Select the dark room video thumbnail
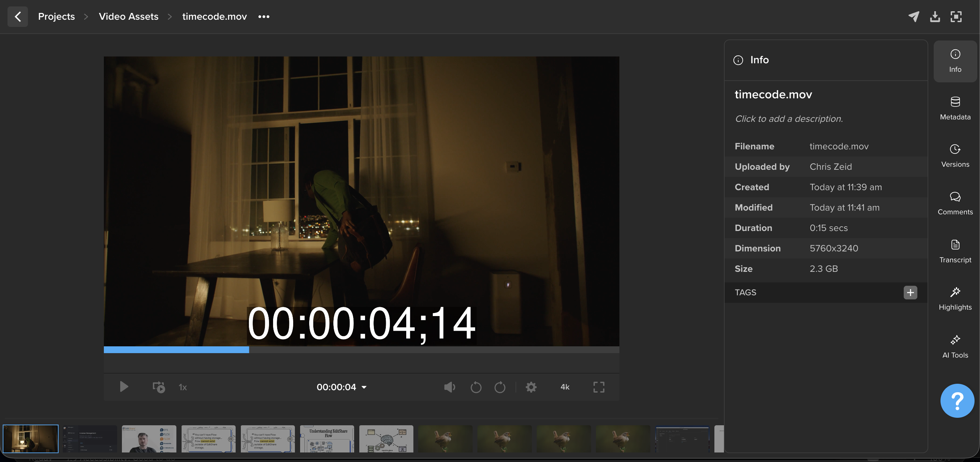Image resolution: width=980 pixels, height=462 pixels. click(x=30, y=439)
